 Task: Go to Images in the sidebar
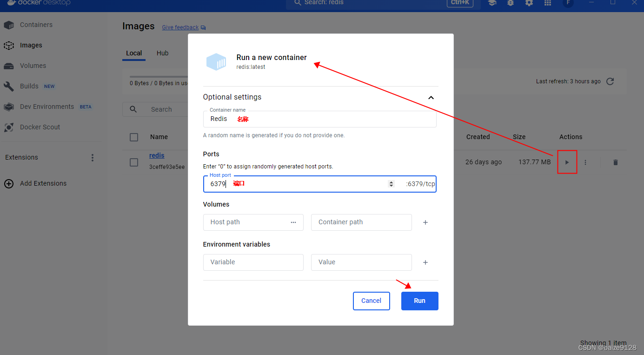tap(31, 45)
